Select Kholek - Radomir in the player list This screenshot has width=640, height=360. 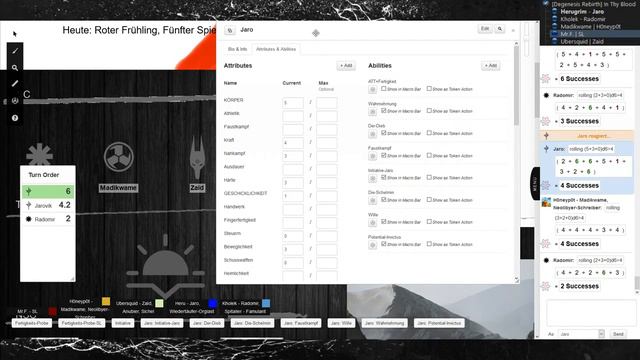pyautogui.click(x=583, y=19)
